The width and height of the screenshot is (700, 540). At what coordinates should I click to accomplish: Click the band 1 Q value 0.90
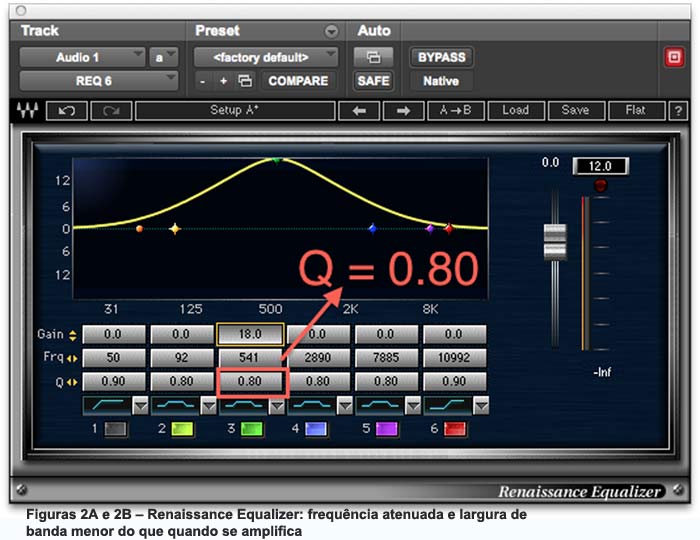[113, 382]
